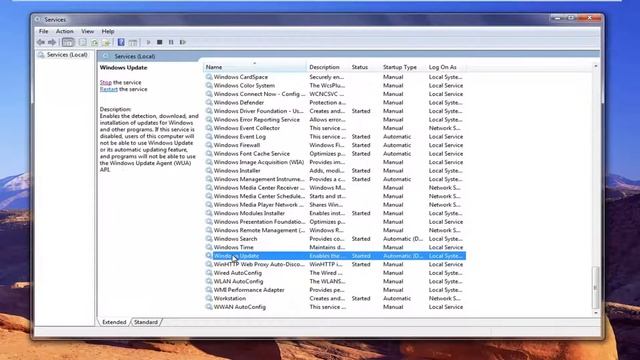Sort by the Log On As column header
This screenshot has height=360, width=640.
[446, 67]
